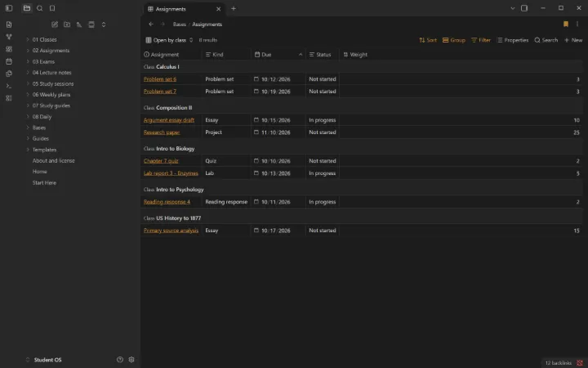
Task: Click the orange bookmark icon
Action: click(x=566, y=24)
